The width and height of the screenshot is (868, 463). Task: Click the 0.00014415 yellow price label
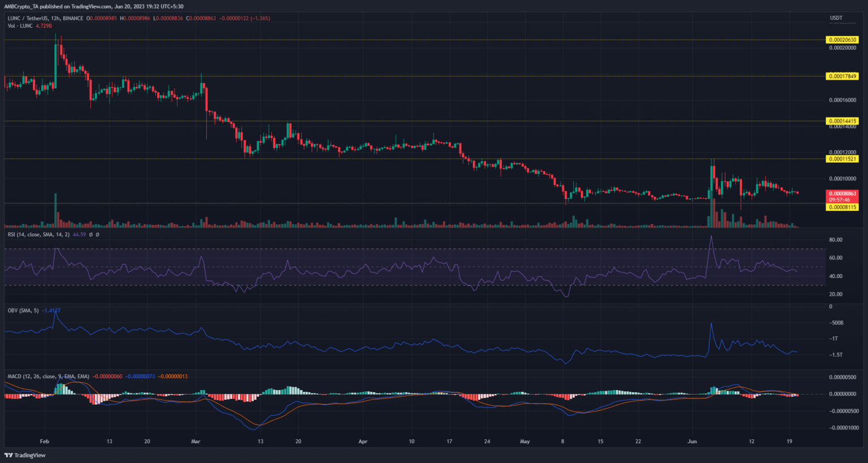pyautogui.click(x=842, y=121)
